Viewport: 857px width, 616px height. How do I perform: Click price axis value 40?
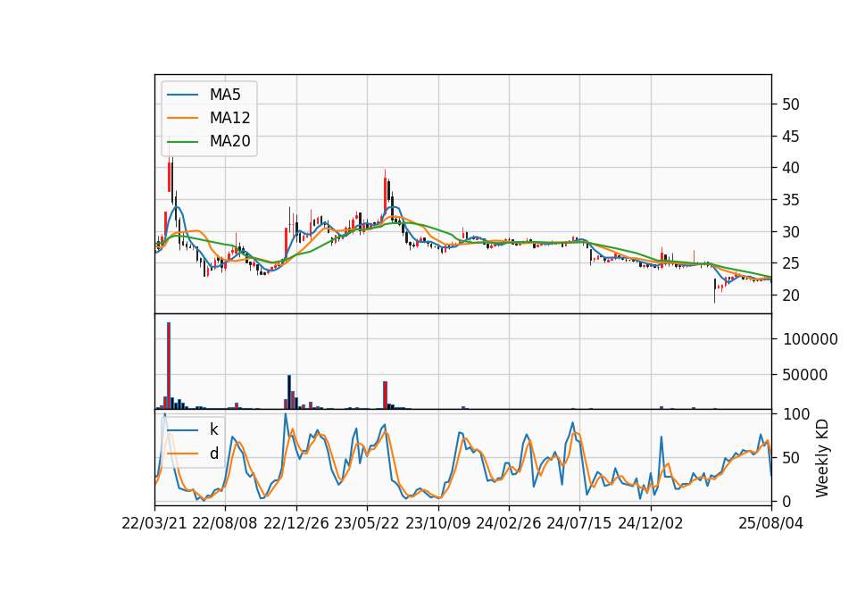(790, 168)
